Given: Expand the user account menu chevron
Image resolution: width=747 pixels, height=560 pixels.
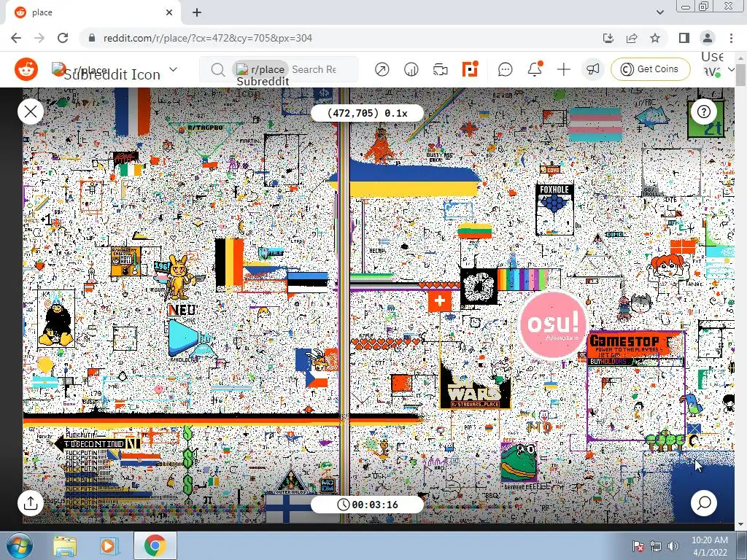Looking at the screenshot, I should [x=731, y=69].
